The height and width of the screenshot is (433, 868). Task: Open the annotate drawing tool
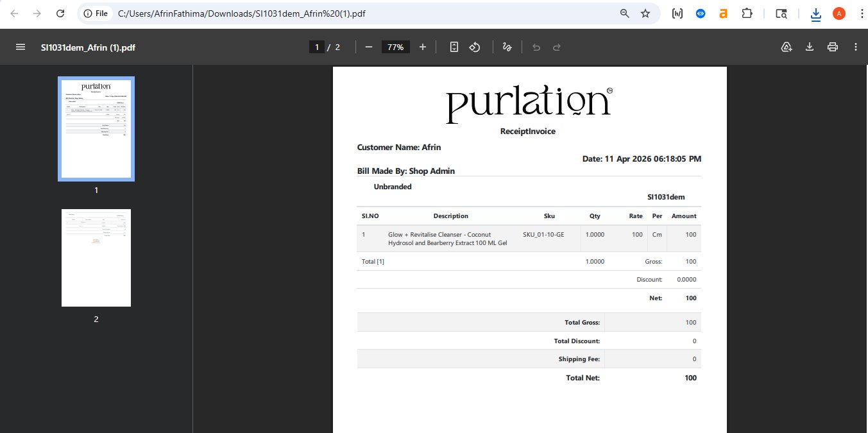tap(507, 46)
